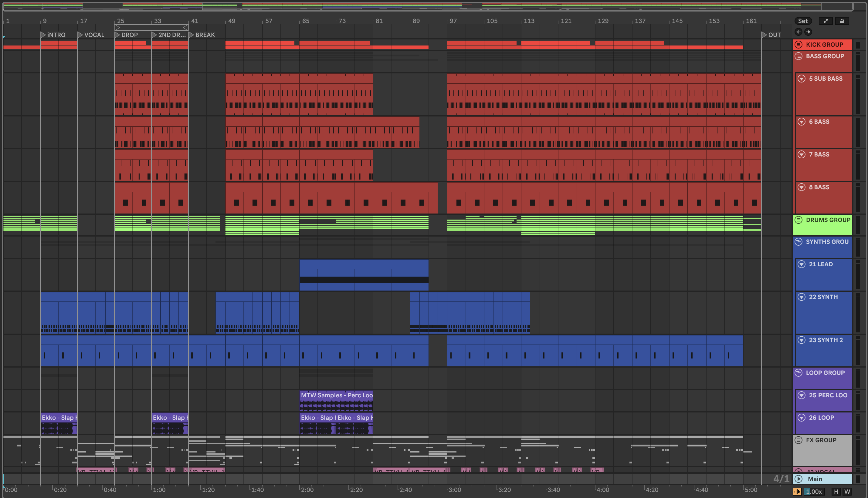Click the DRUMS GROUP fold icon

[798, 220]
